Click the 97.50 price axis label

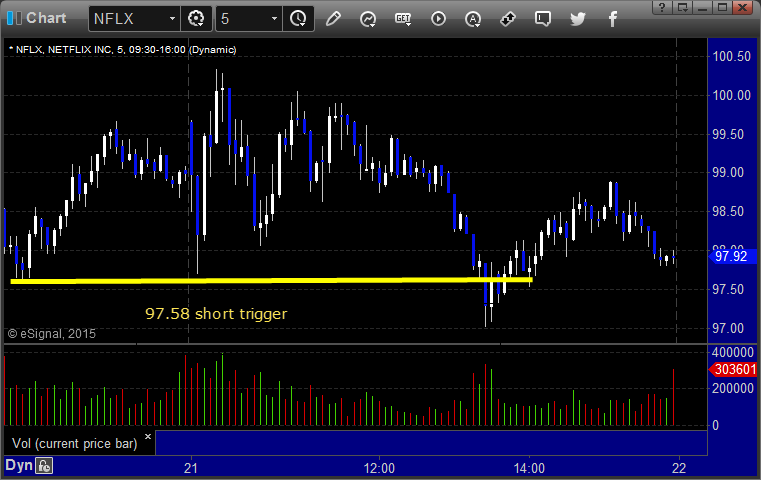click(x=728, y=290)
